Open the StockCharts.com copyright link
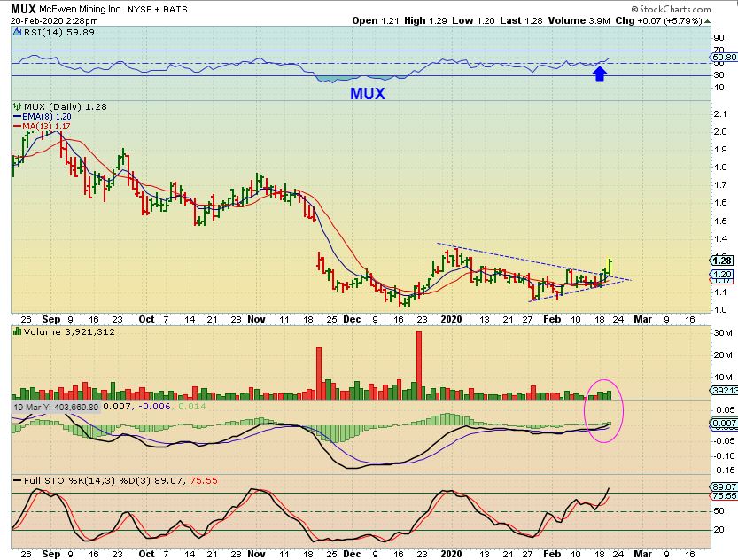The height and width of the screenshot is (560, 738). pos(671,9)
